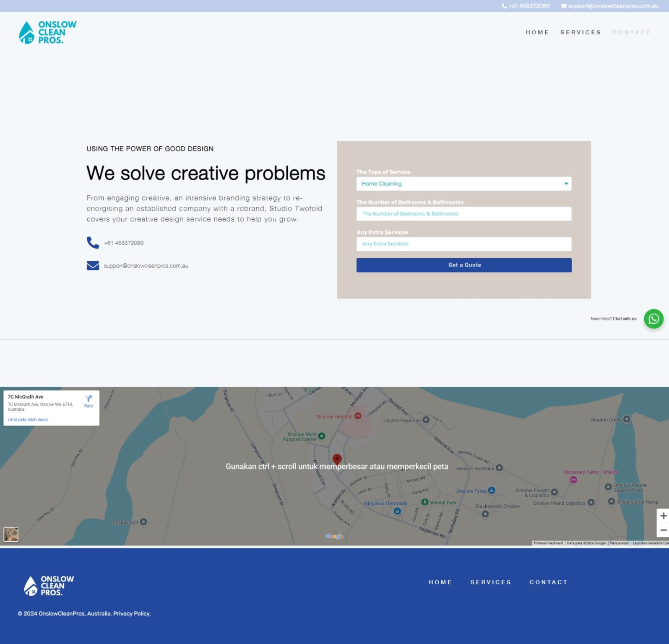The height and width of the screenshot is (644, 669).
Task: Open the Privacy Policy link
Action: click(x=132, y=613)
